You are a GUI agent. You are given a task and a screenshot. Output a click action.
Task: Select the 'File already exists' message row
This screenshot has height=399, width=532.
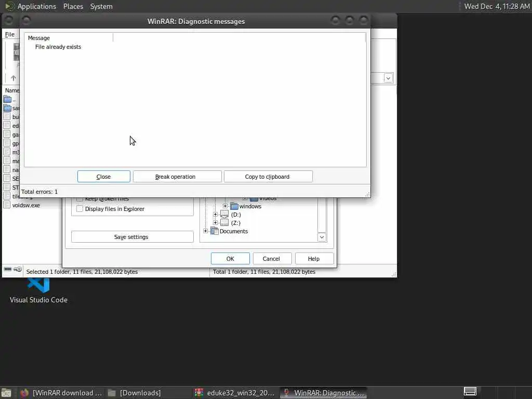(58, 47)
